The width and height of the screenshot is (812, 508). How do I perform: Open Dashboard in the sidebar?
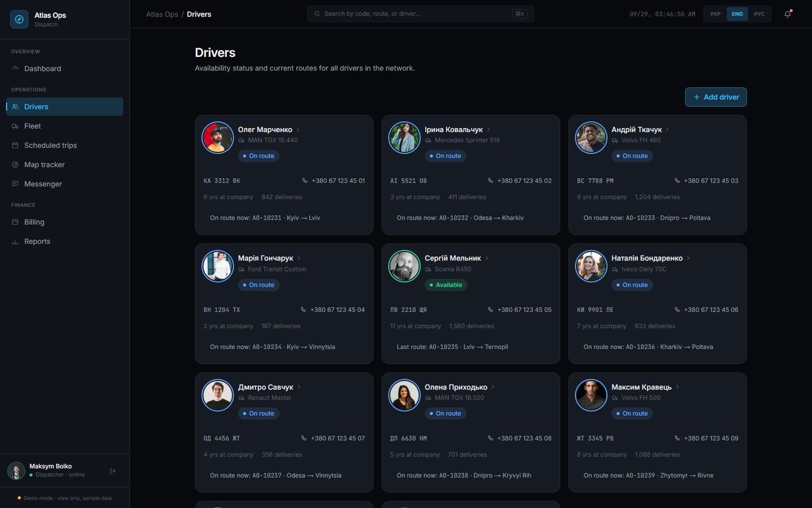point(64,69)
